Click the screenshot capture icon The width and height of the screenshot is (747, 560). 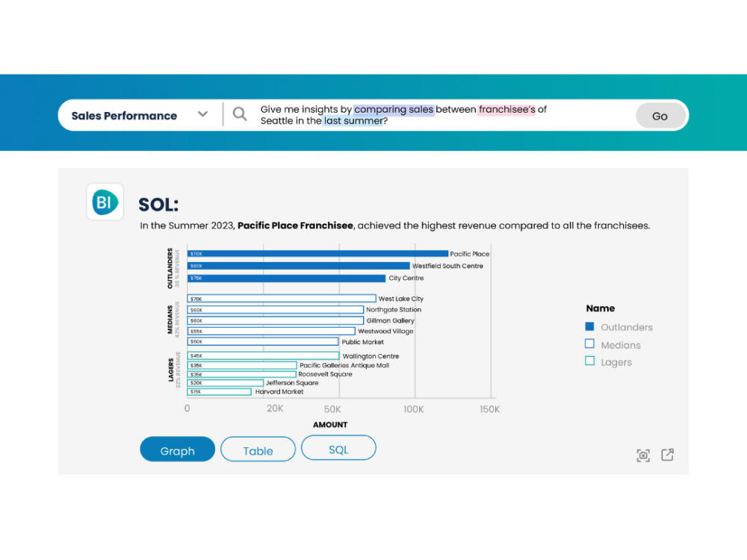643,455
